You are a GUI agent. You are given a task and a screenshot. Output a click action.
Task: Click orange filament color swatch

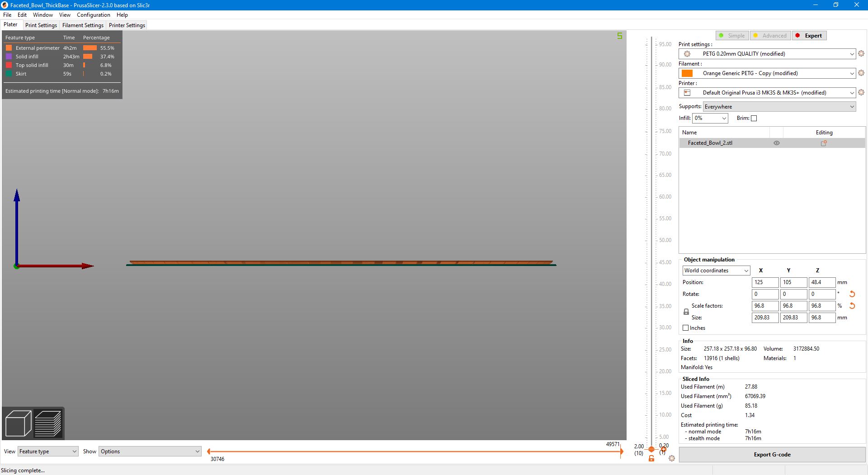687,73
